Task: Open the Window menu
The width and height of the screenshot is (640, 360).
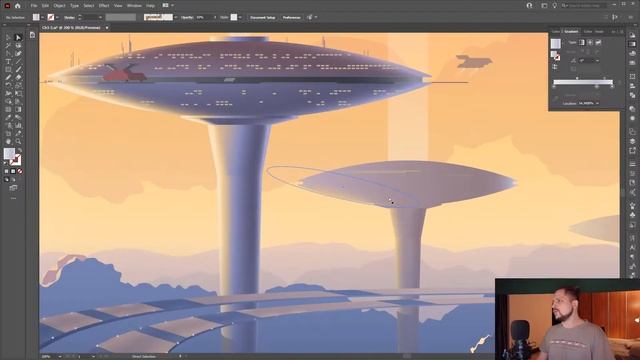Action: pos(134,6)
